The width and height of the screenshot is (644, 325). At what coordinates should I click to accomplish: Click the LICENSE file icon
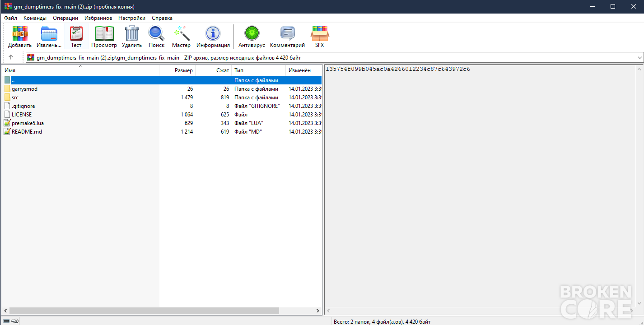coord(7,115)
